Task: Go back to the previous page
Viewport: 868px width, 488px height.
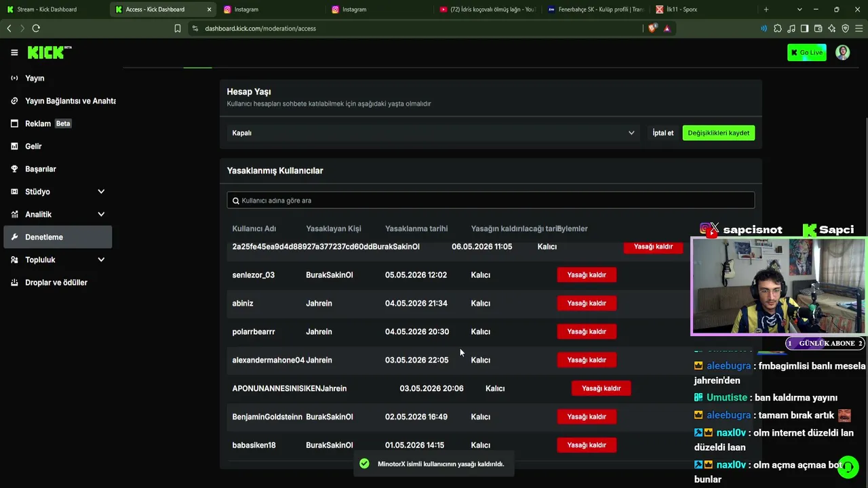Action: pos(9,28)
